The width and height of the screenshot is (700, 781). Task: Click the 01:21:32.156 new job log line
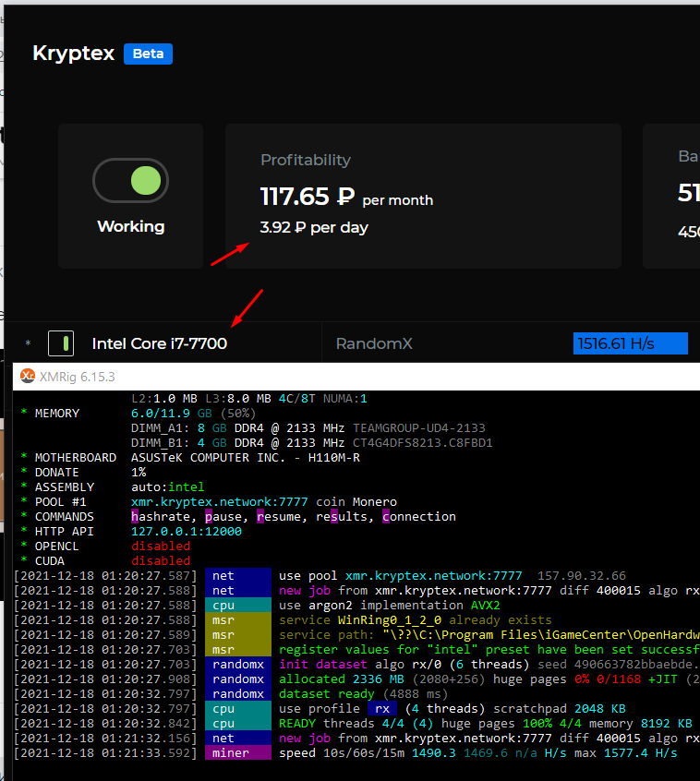click(x=356, y=739)
